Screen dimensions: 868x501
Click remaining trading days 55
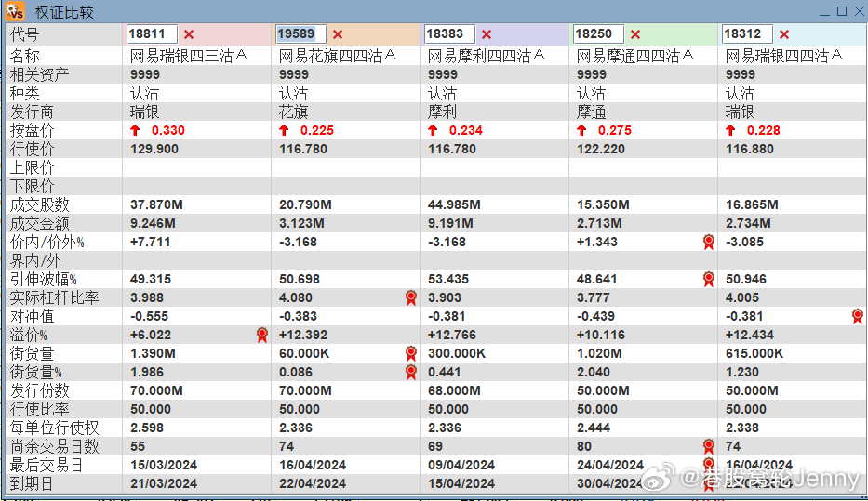pos(138,446)
